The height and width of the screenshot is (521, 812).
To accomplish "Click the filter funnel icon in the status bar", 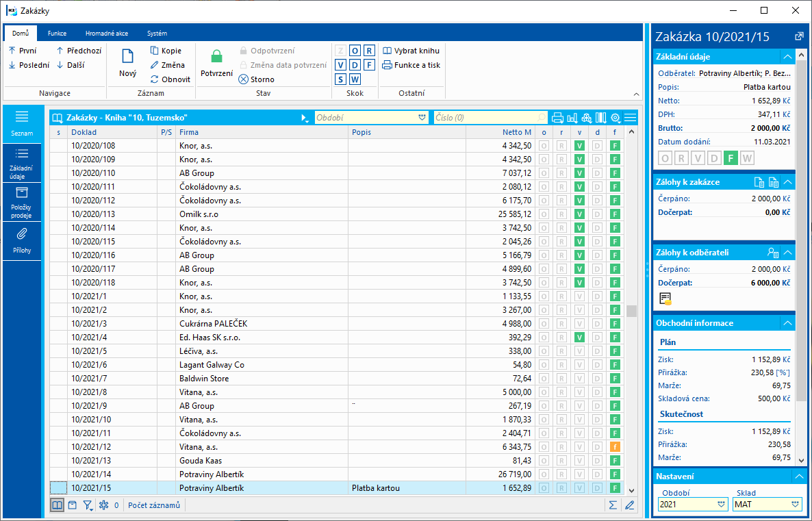I will 88,505.
